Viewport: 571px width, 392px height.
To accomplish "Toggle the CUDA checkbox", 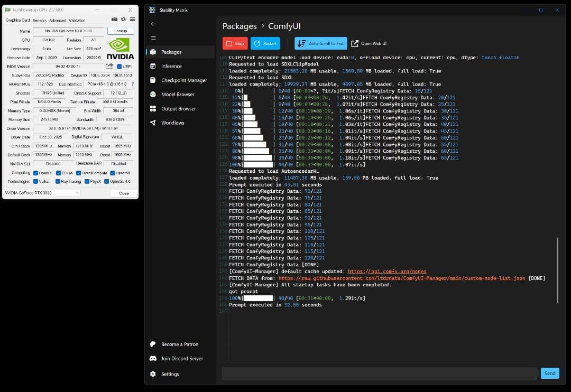I will click(x=57, y=173).
